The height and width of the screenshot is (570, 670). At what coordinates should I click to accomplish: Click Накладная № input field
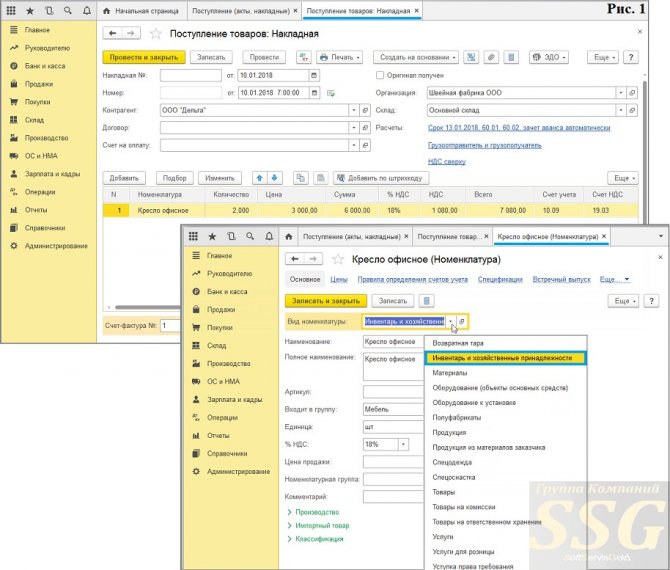(191, 76)
